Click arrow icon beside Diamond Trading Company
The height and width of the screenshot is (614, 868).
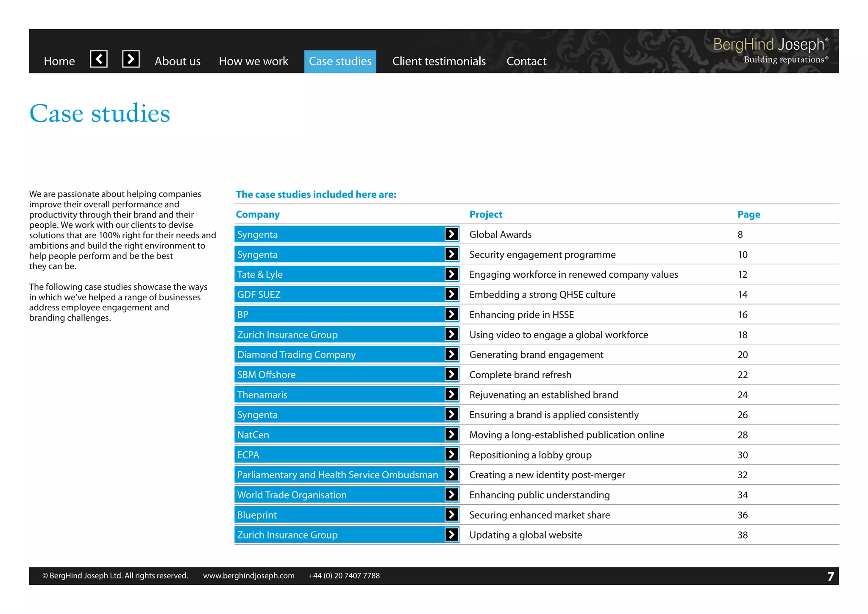pos(451,354)
